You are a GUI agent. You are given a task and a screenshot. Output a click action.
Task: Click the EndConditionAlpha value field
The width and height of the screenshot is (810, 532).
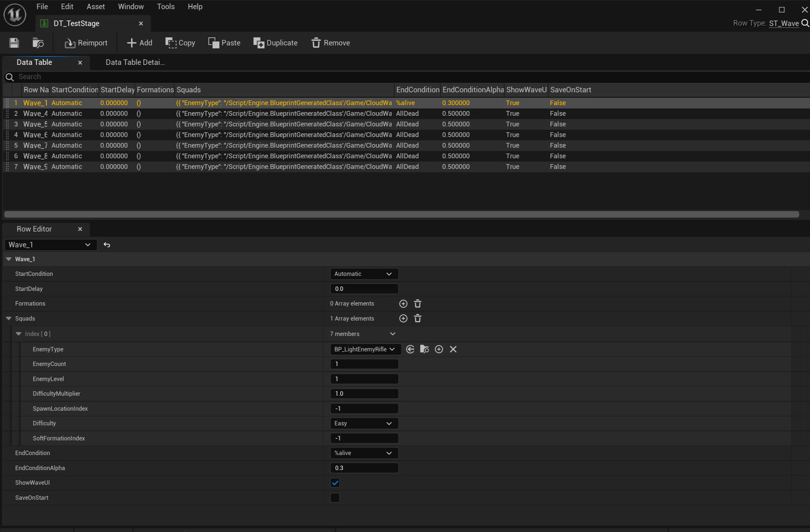pos(364,468)
